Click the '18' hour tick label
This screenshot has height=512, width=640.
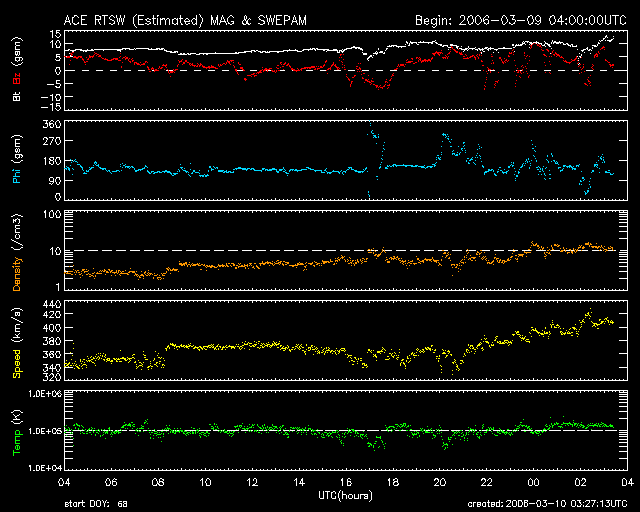click(x=393, y=482)
